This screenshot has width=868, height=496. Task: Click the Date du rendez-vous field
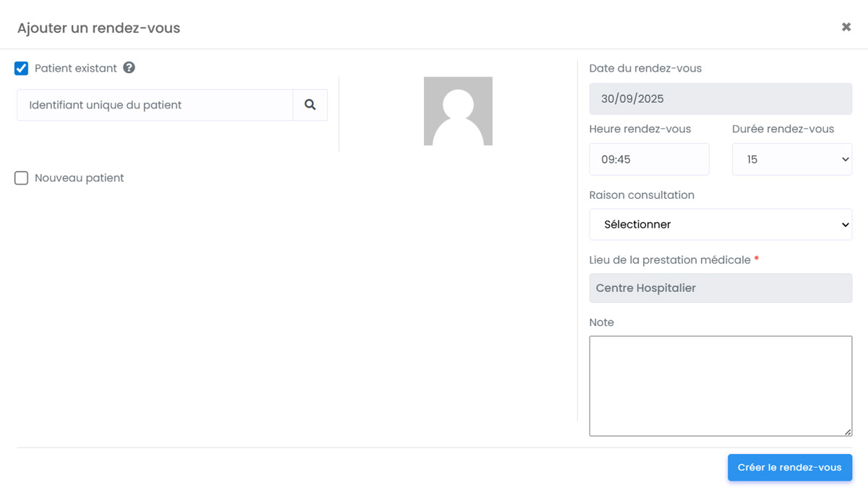(720, 99)
